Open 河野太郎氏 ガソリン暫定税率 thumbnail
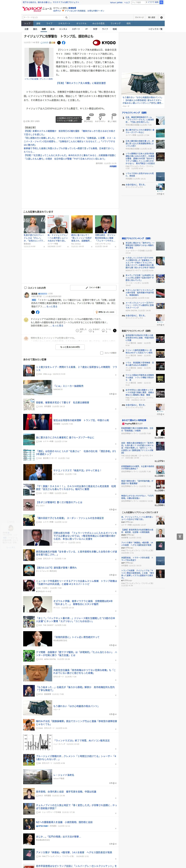 106,224
